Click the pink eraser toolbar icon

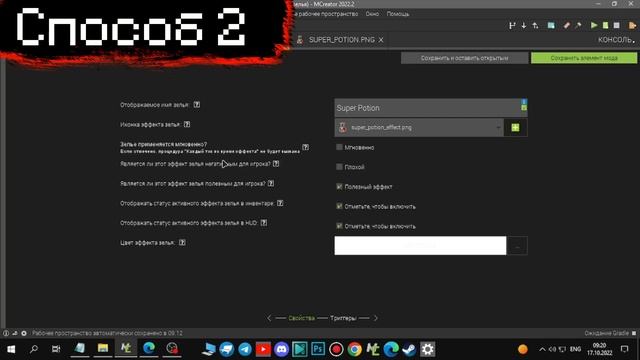pos(567,25)
